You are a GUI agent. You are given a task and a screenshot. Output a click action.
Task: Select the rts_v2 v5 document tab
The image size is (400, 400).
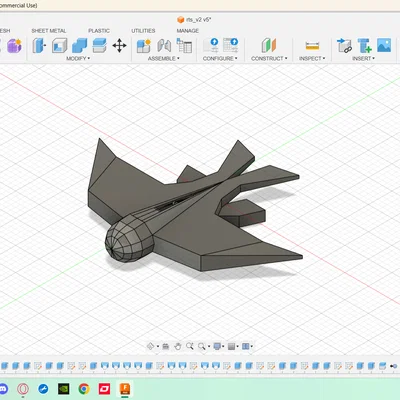(195, 20)
